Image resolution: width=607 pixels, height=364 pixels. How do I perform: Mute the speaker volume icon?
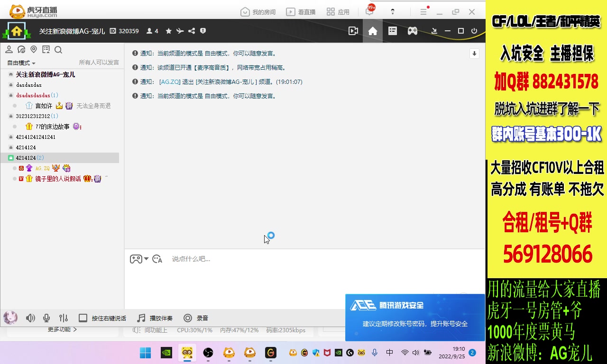coord(30,318)
